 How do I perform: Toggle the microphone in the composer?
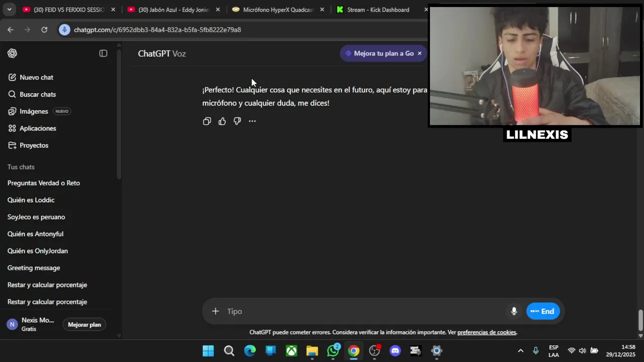pos(514,311)
